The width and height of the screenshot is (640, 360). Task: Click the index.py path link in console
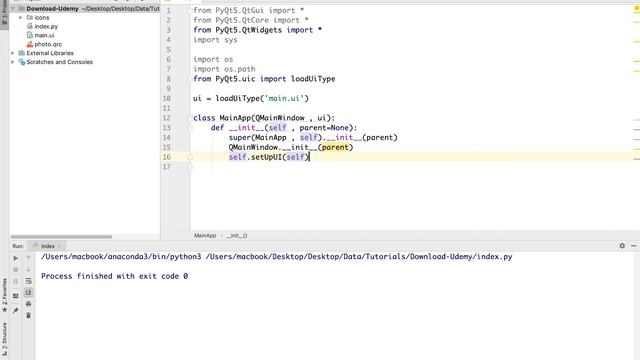coord(359,257)
